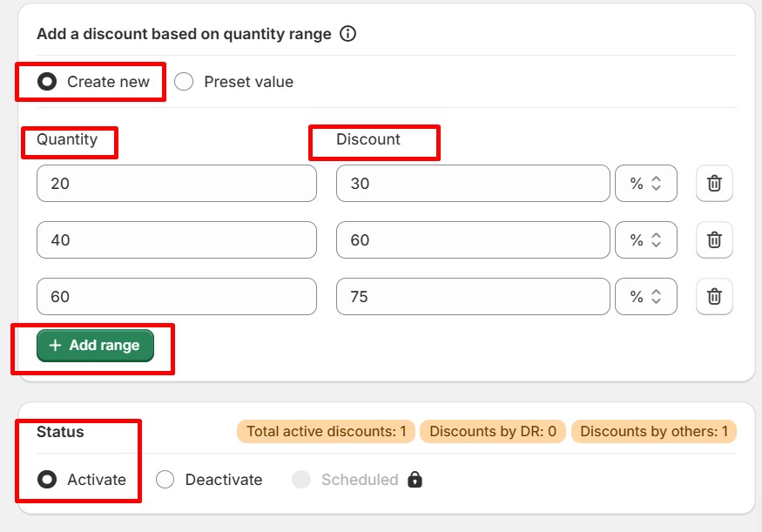Open the unit selector for the 30 discount

click(646, 184)
